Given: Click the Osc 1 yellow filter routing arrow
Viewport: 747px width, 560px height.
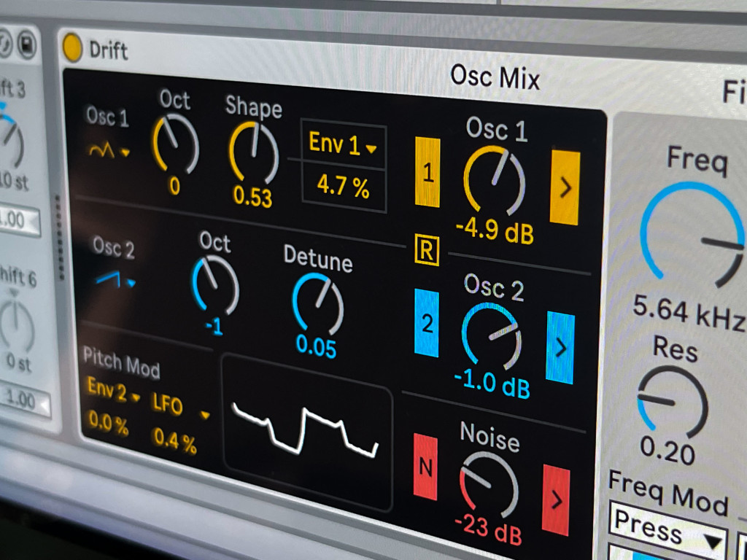Looking at the screenshot, I should (x=565, y=187).
